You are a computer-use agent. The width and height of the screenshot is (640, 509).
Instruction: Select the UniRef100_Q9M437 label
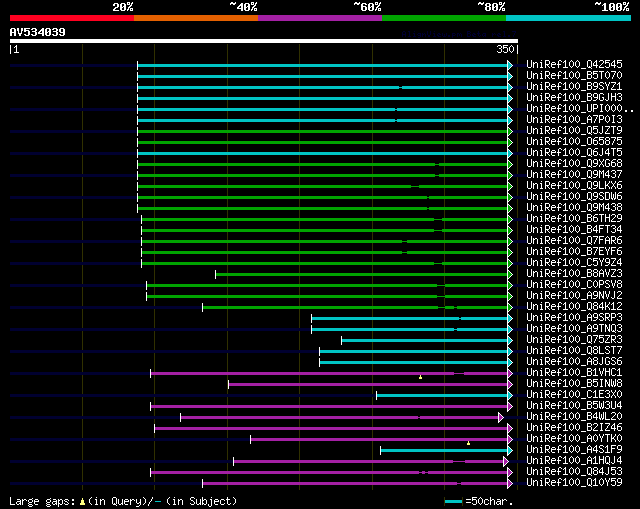click(574, 175)
